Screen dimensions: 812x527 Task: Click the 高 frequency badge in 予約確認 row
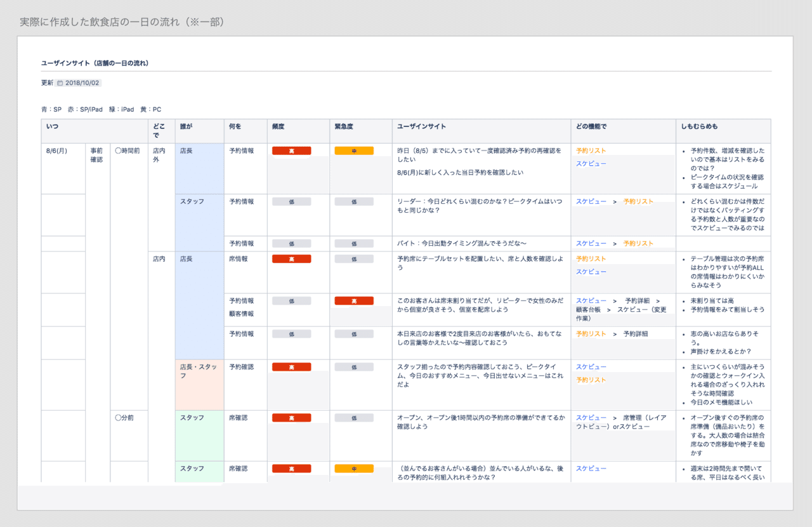point(291,367)
